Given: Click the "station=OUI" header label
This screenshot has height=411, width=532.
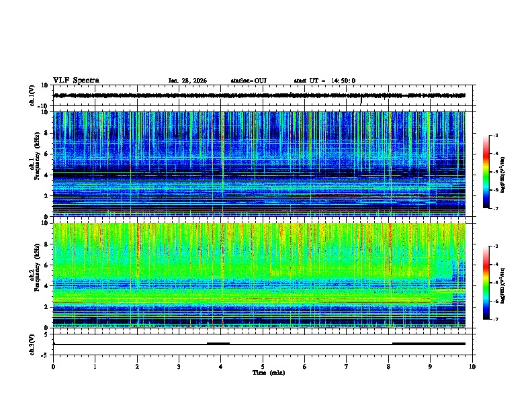Looking at the screenshot, I should click(249, 81).
